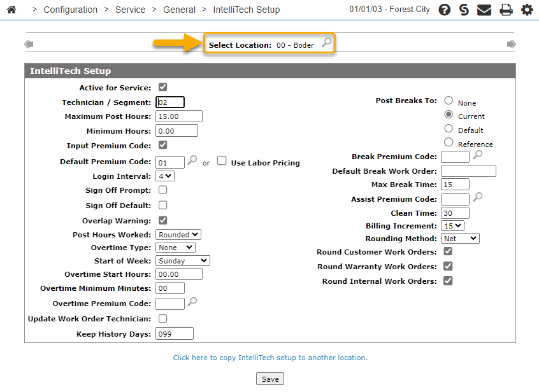The height and width of the screenshot is (392, 539).
Task: Open the Login Interval dropdown
Action: point(165,176)
